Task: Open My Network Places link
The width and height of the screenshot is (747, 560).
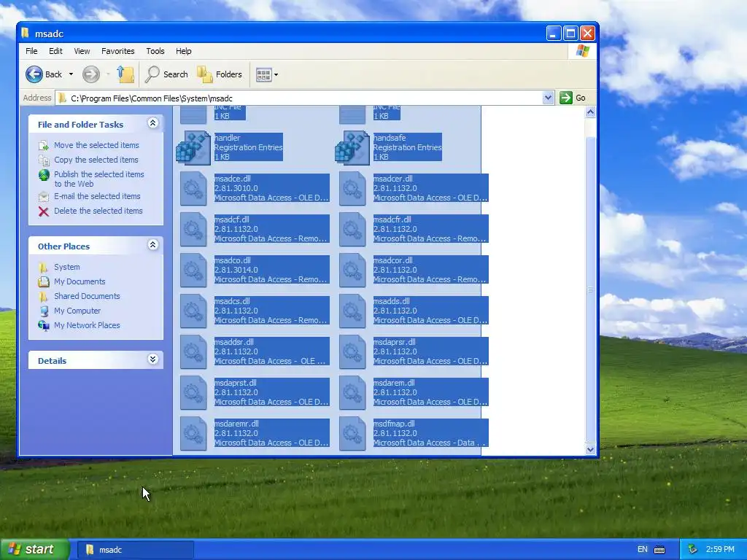Action: click(x=87, y=326)
